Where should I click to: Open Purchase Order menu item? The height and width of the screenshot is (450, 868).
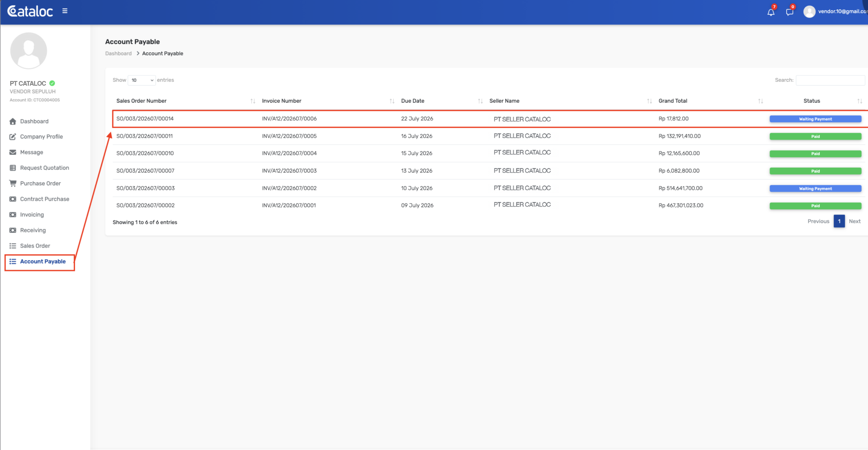pyautogui.click(x=41, y=183)
